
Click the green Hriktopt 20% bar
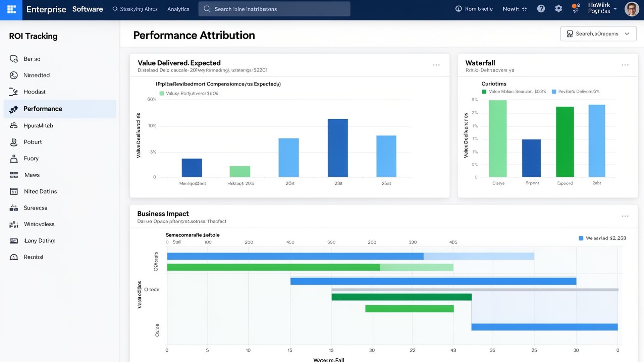coord(240,172)
